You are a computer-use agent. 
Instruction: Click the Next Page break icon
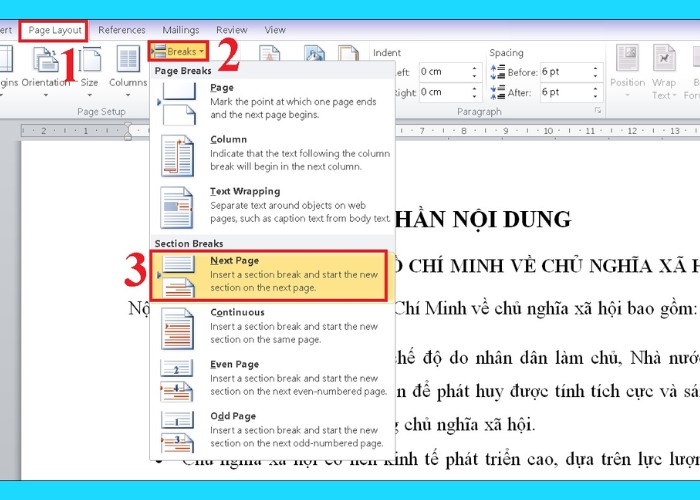tap(178, 277)
